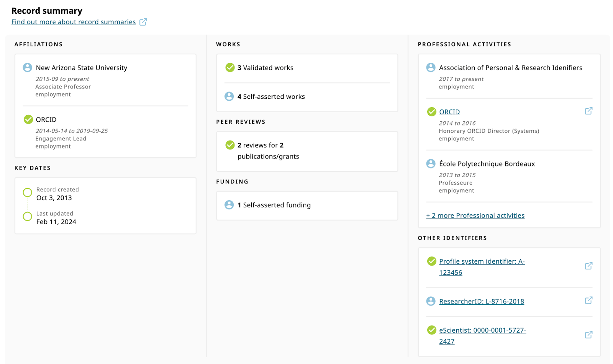The height and width of the screenshot is (364, 613).
Task: Click self-asserted person icon beside 4 Self-asserted works
Action: point(229,96)
